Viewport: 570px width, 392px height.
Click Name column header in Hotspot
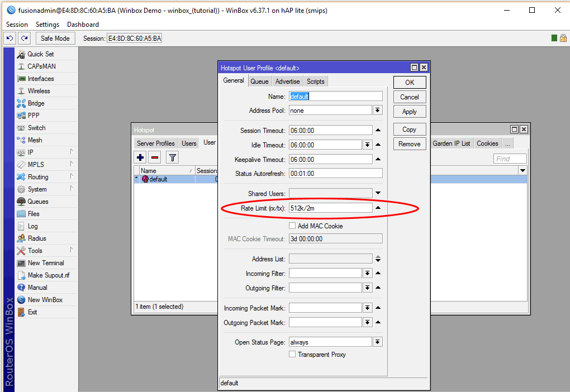(x=167, y=171)
